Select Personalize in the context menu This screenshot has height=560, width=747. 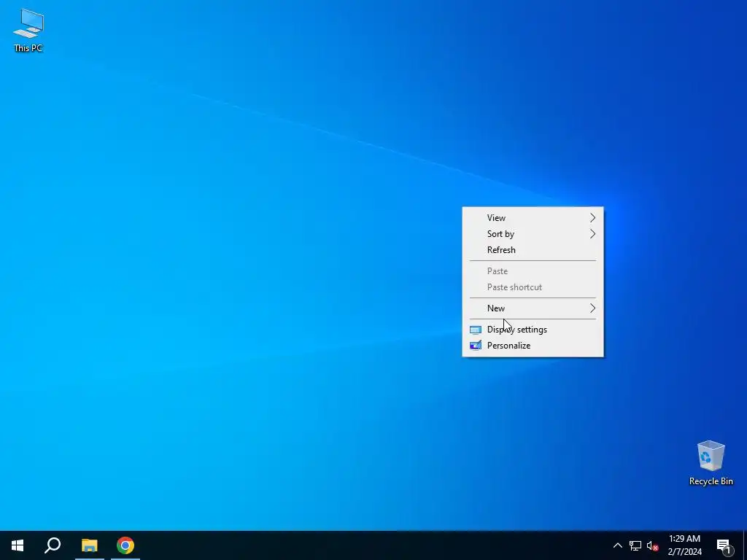[533, 346]
